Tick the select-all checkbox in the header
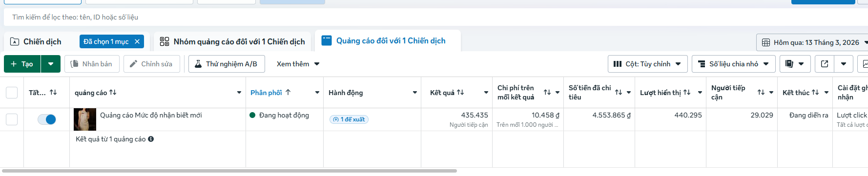The image size is (868, 176). click(12, 93)
